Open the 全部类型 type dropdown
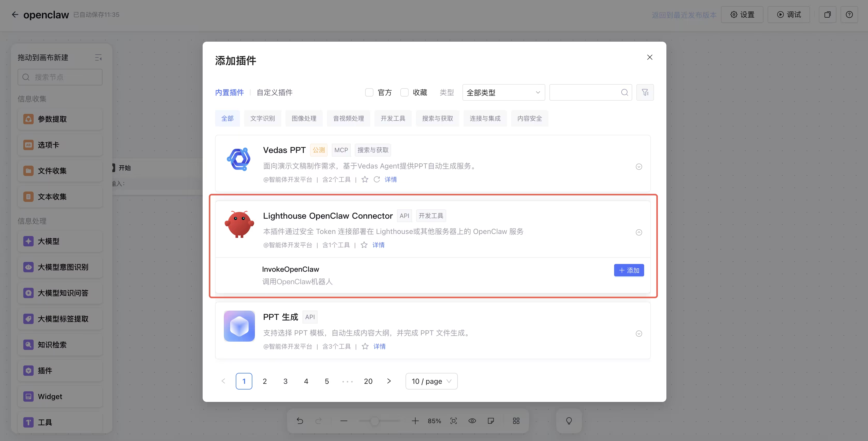This screenshot has height=441, width=868. pos(503,92)
